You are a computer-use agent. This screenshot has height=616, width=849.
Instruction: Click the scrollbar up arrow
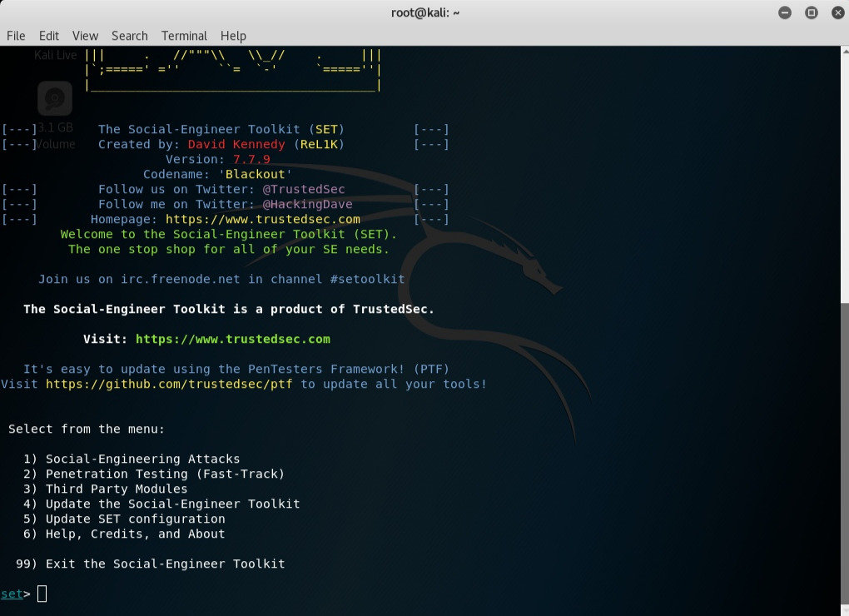[x=845, y=50]
